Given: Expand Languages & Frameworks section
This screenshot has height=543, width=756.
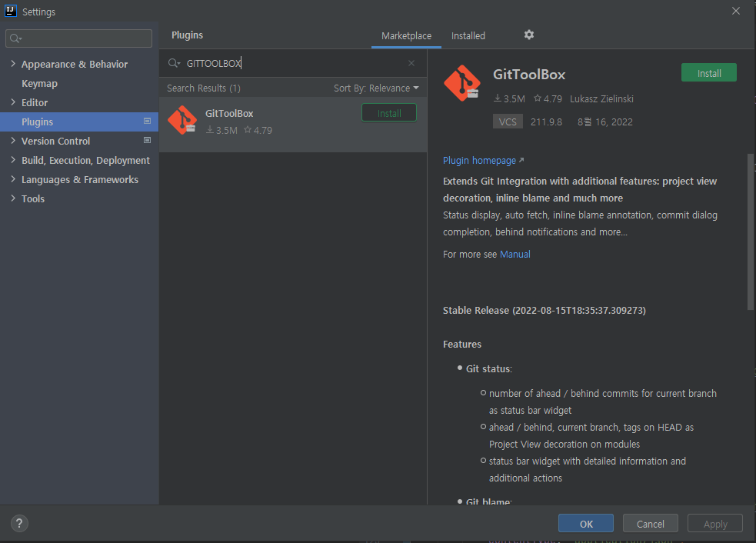Looking at the screenshot, I should pos(13,179).
